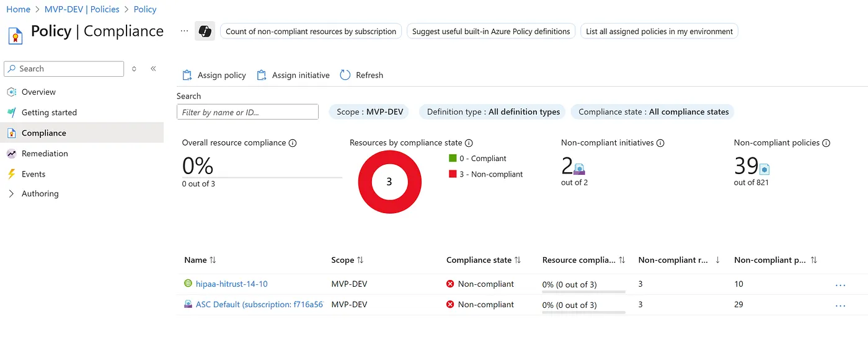868x350 pixels.
Task: Go to Remediation in the sidebar
Action: [45, 154]
